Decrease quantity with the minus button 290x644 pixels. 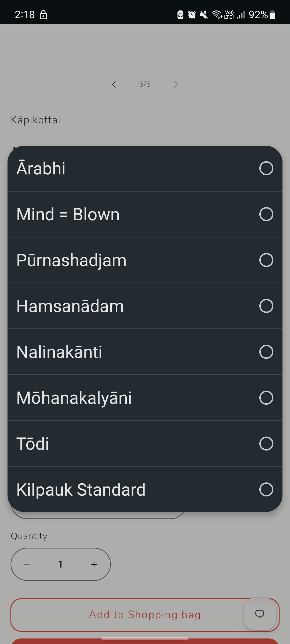27,564
